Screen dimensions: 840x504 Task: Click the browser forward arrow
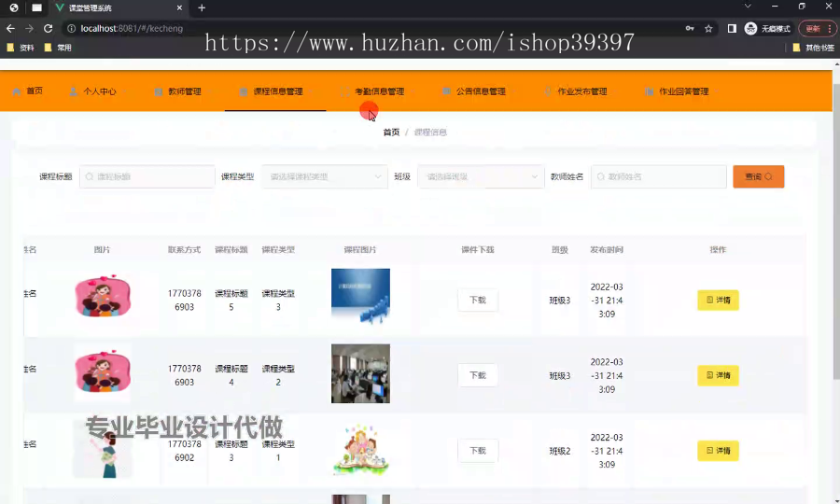pos(30,28)
